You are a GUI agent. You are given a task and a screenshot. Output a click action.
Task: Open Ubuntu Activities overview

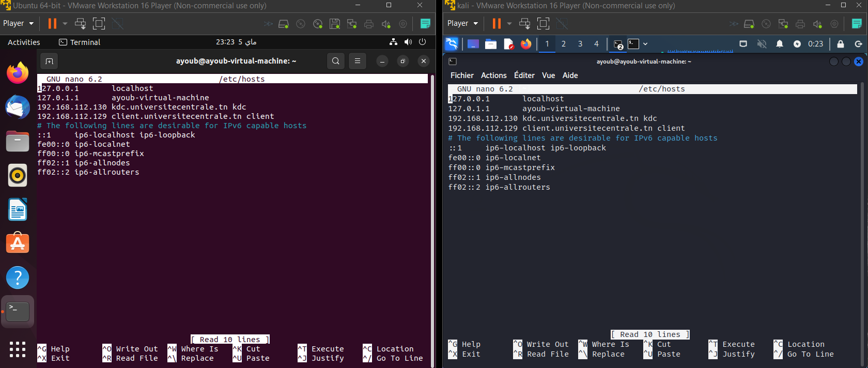coord(24,42)
